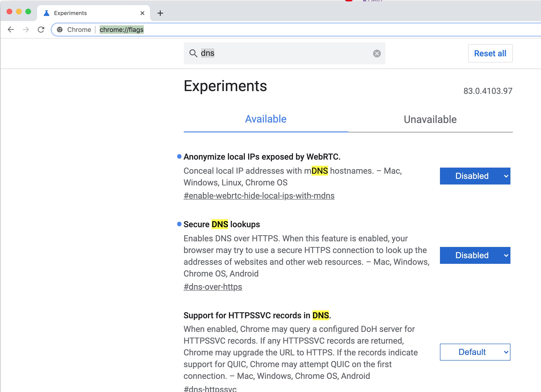Clear the dns search text
The width and height of the screenshot is (541, 392).
377,53
